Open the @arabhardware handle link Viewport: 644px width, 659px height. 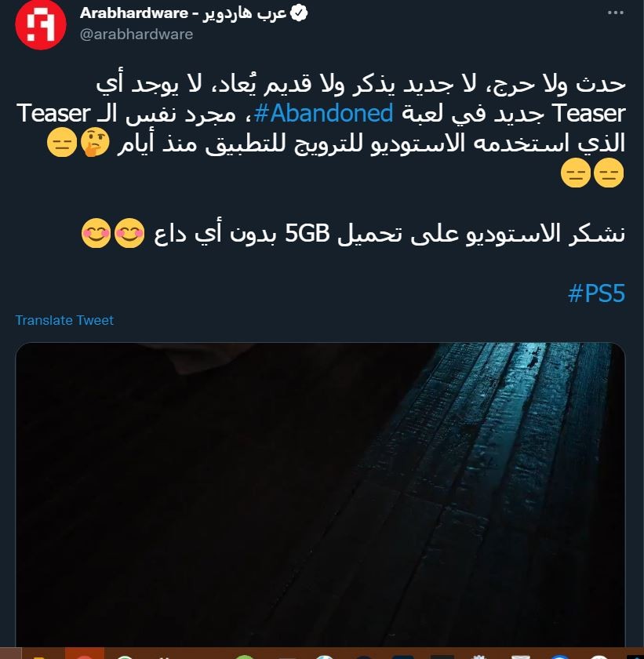pyautogui.click(x=136, y=34)
